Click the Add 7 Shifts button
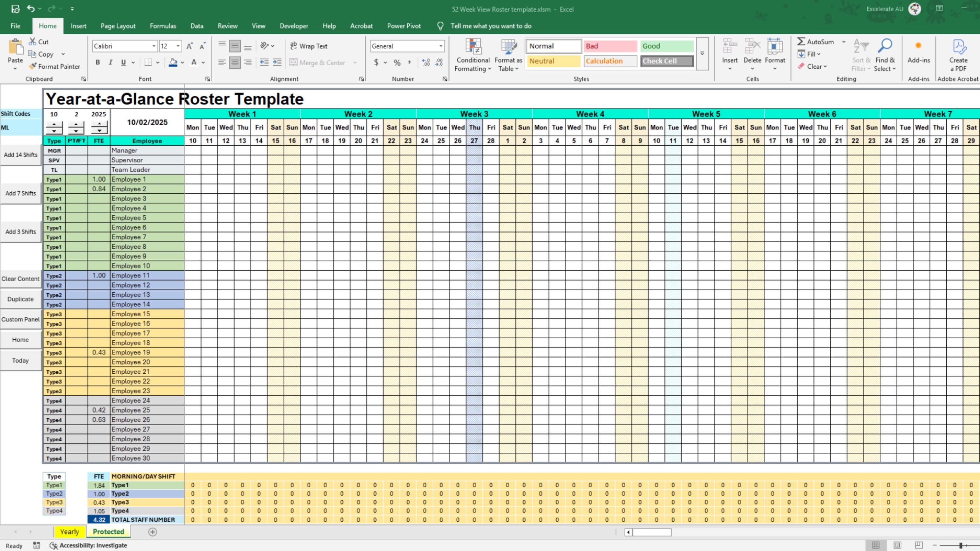Image resolution: width=980 pixels, height=551 pixels. (x=21, y=193)
